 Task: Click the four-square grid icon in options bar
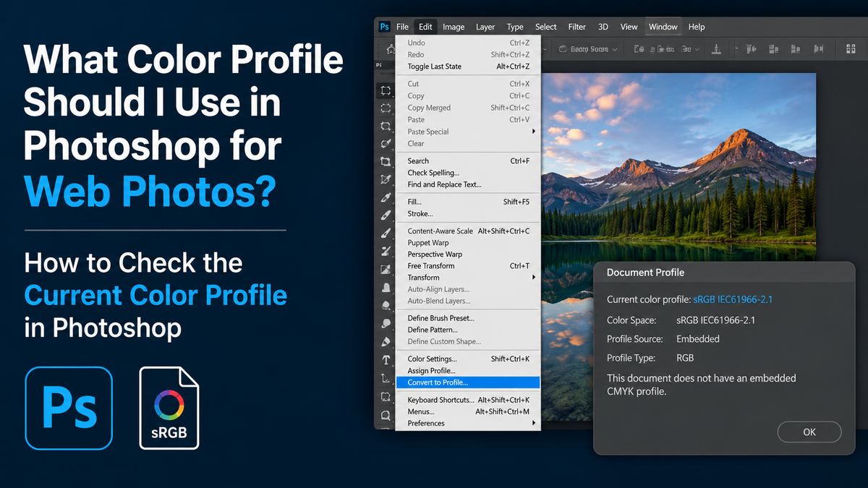(851, 49)
